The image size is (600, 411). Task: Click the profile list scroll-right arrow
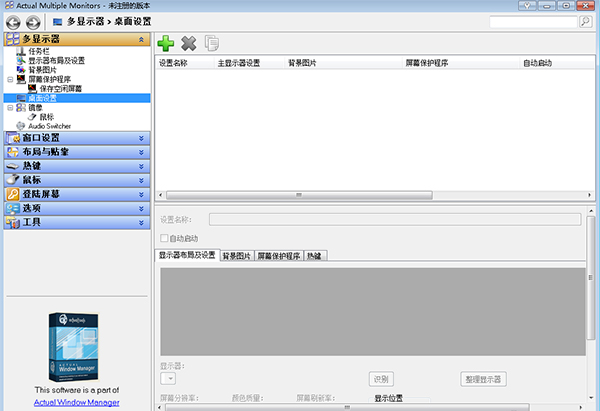pyautogui.click(x=590, y=195)
